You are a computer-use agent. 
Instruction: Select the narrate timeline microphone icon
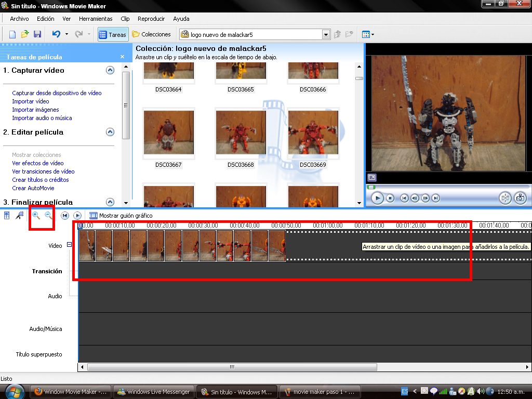pyautogui.click(x=20, y=215)
